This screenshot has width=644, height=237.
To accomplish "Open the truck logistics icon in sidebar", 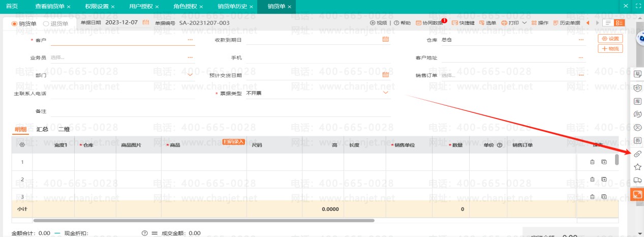I will [x=637, y=180].
